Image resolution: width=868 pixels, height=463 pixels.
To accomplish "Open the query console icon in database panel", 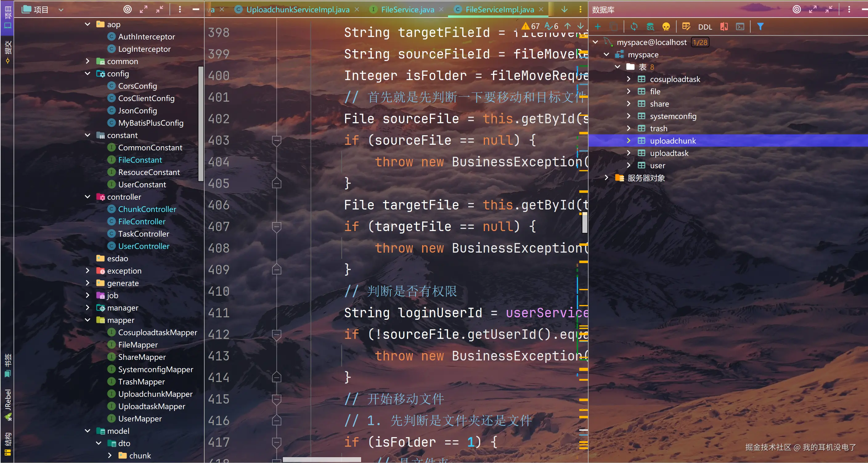I will point(740,26).
